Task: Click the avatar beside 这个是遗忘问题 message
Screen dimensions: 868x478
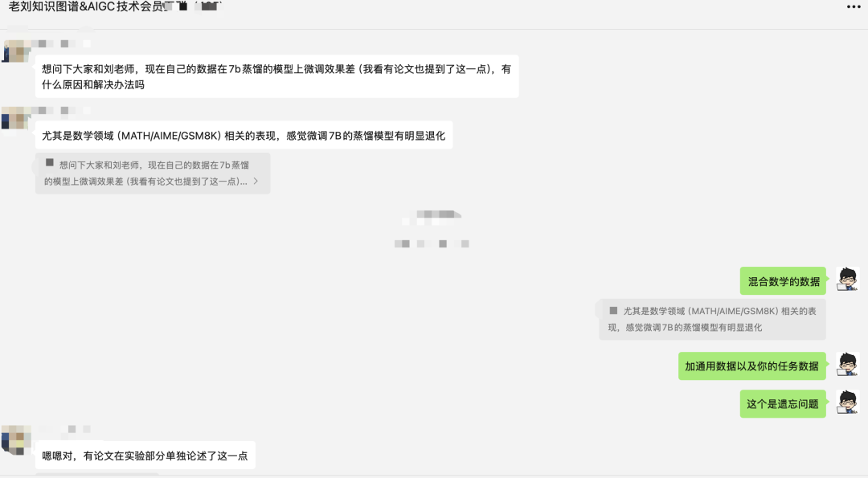Action: [848, 402]
